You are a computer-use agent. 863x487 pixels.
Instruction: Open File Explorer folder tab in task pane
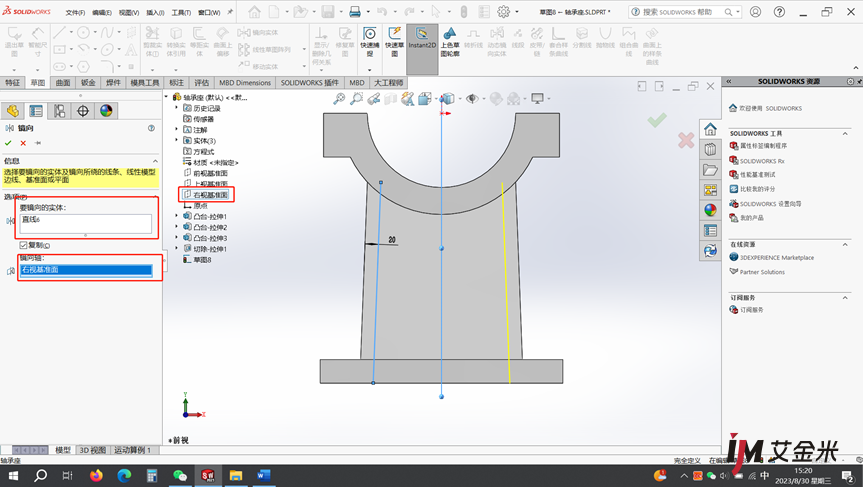711,169
